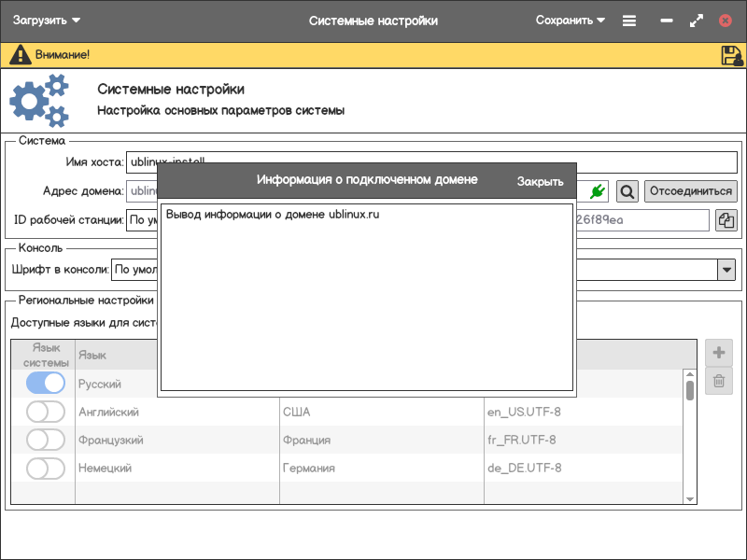
Task: Enable the English system language toggle
Action: point(46,412)
